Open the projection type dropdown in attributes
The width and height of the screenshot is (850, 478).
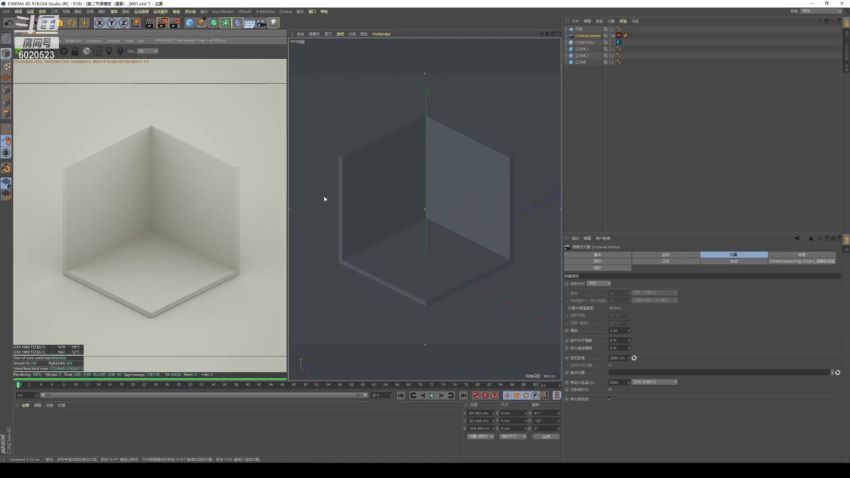click(x=598, y=283)
